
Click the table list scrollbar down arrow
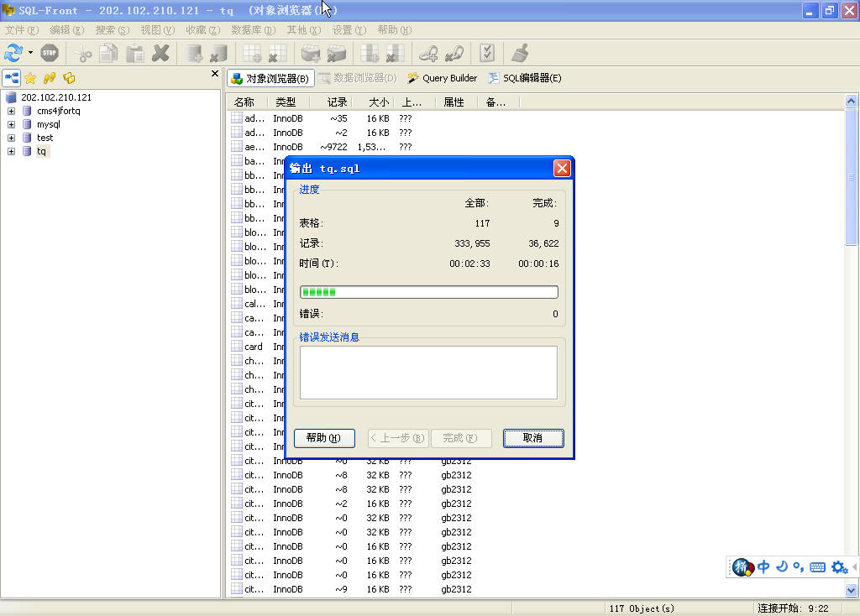pos(851,590)
